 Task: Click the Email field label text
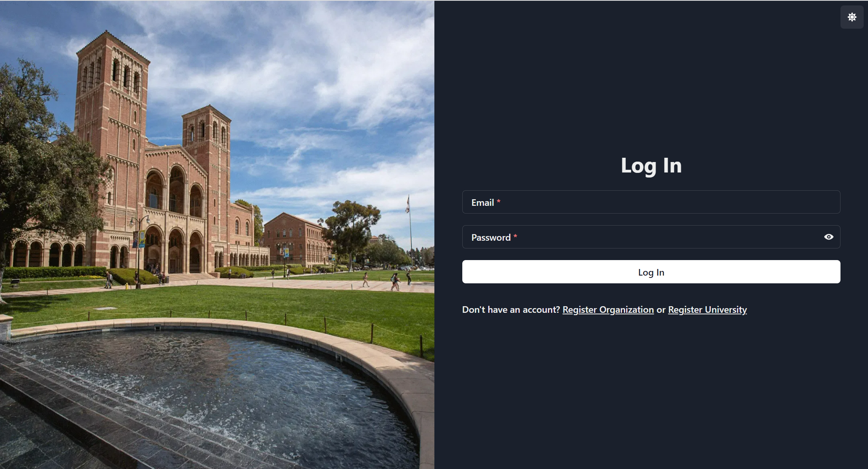[x=482, y=202]
